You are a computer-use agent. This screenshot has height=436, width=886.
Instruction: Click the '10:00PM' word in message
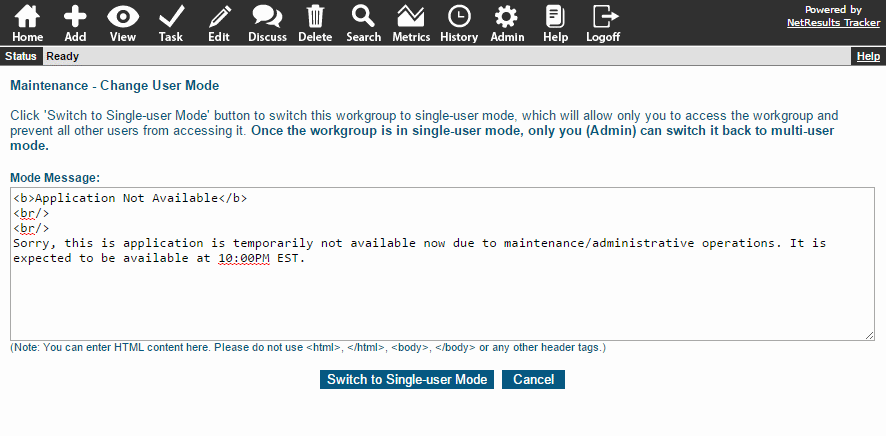244,259
